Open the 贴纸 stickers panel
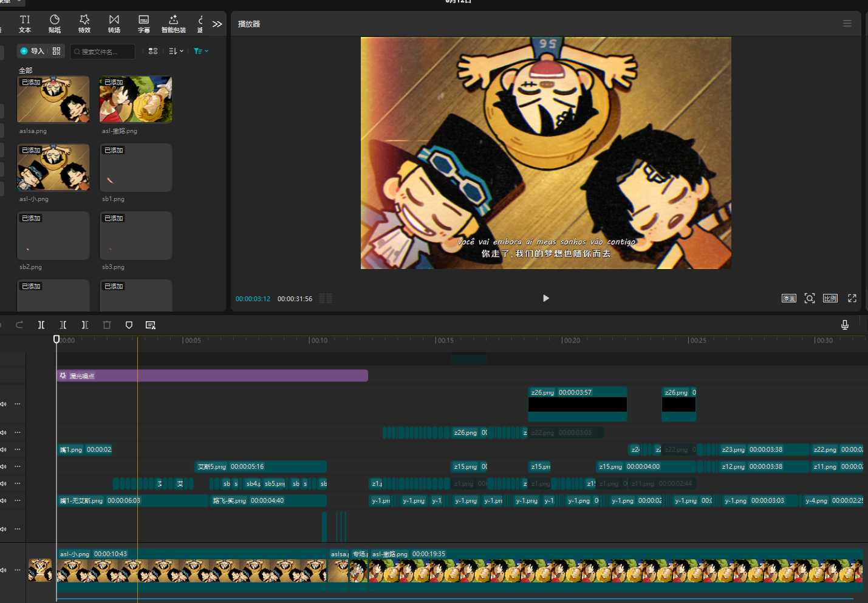Viewport: 868px width, 603px height. [x=55, y=24]
